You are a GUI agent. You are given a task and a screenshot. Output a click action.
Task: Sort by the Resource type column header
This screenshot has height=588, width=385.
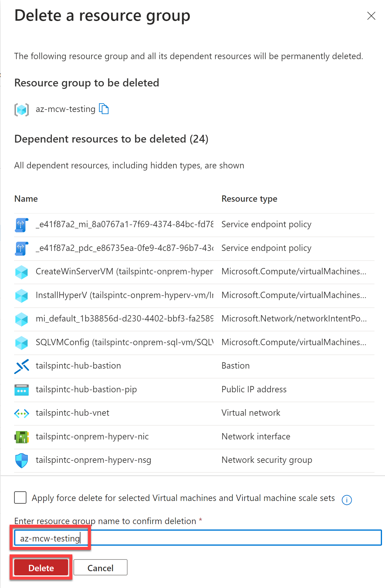click(x=249, y=199)
